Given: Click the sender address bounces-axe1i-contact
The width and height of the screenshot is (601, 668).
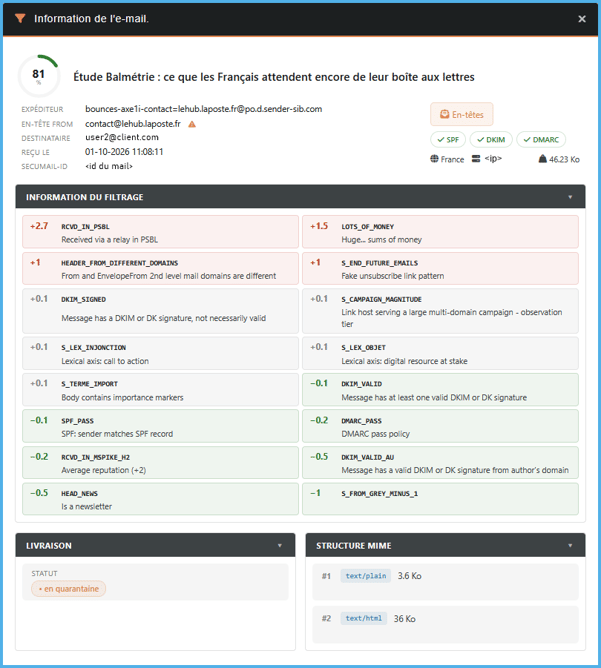Looking at the screenshot, I should (204, 109).
